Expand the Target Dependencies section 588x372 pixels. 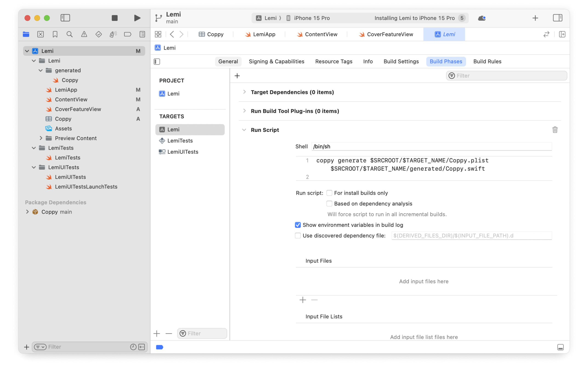tap(245, 92)
